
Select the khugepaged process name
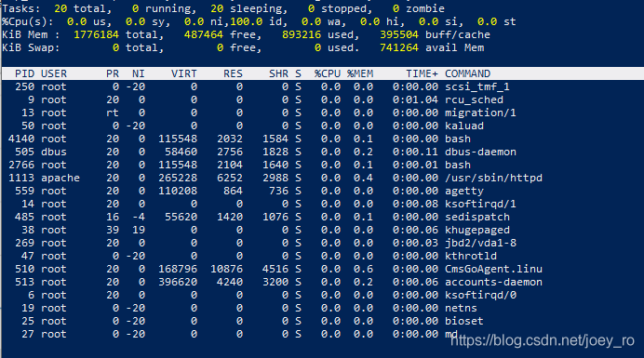tap(477, 230)
